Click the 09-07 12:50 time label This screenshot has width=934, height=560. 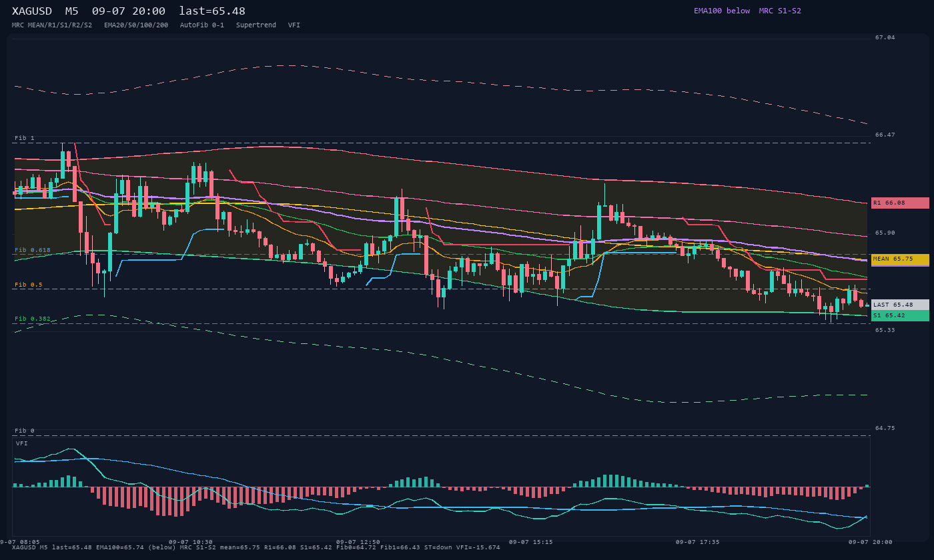358,542
